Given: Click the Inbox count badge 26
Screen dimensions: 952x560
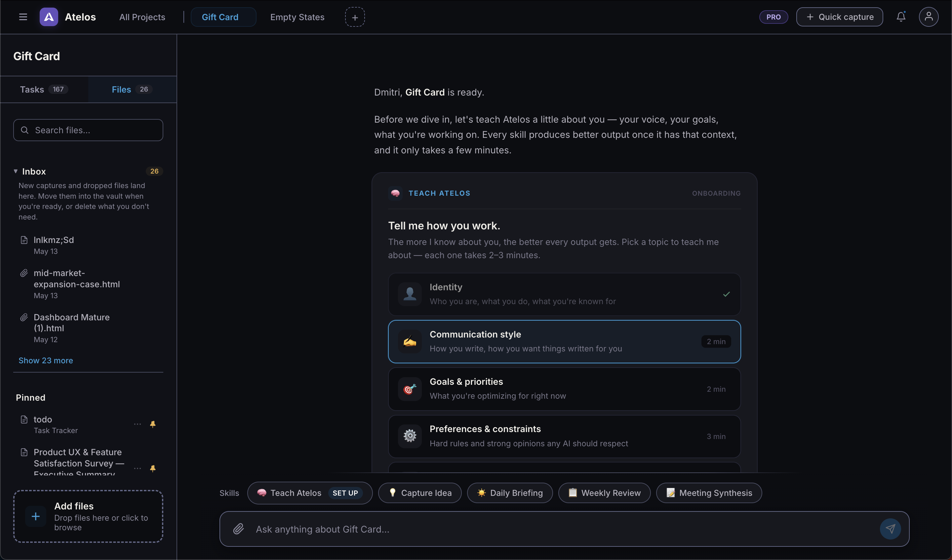Looking at the screenshot, I should 154,171.
